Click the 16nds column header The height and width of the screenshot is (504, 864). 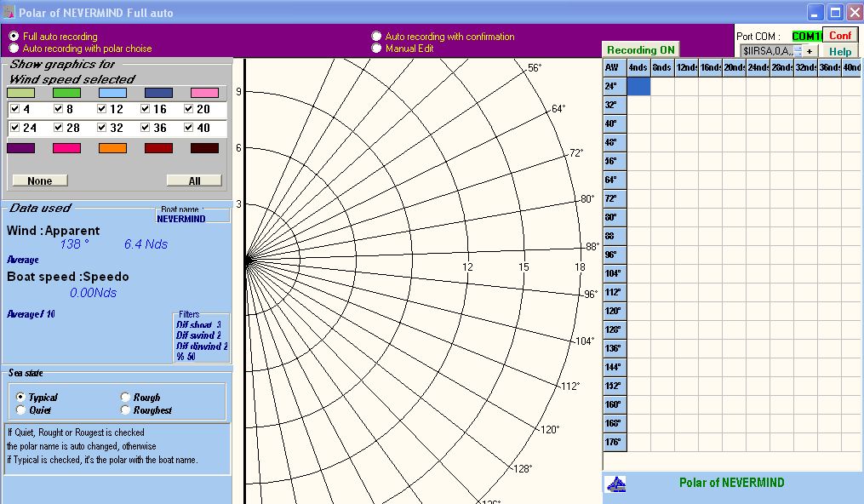tap(710, 67)
